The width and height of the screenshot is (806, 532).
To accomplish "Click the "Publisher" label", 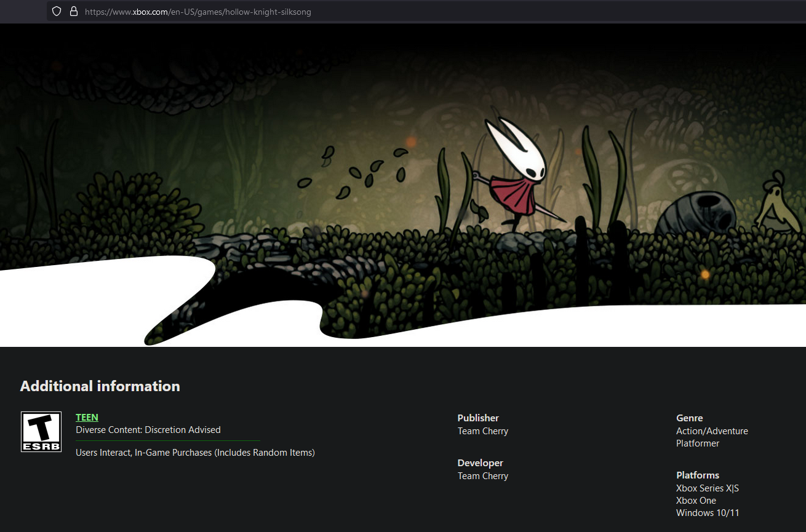I will (478, 418).
